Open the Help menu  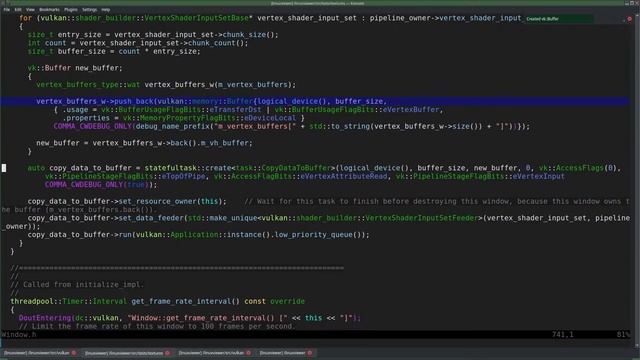[106, 9]
